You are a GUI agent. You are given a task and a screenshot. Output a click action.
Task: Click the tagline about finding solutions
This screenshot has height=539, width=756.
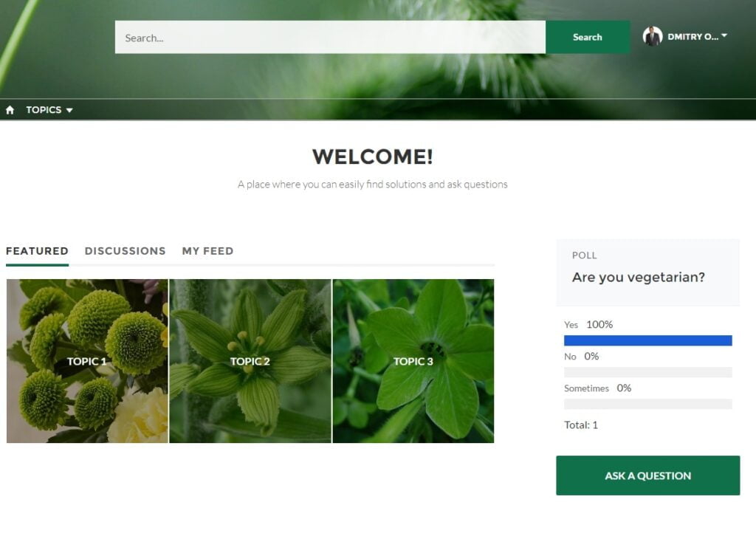(373, 184)
